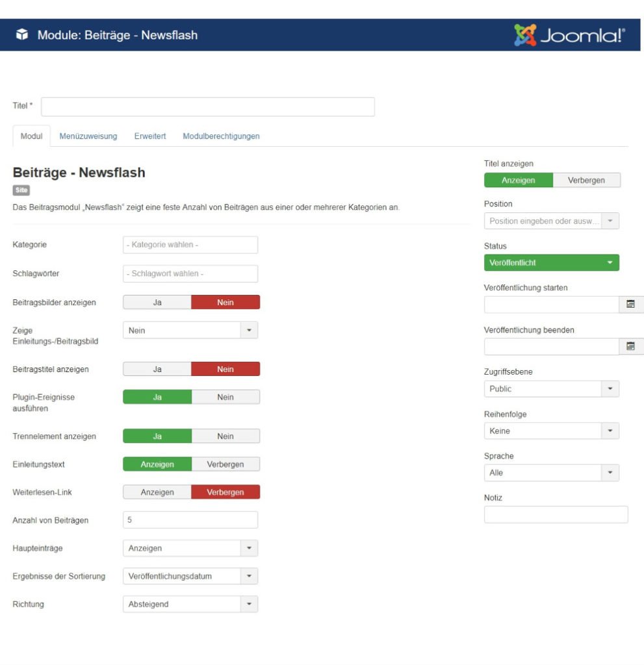Click the Veröffentlichung beenden date field
The image size is (644, 665).
tap(552, 347)
